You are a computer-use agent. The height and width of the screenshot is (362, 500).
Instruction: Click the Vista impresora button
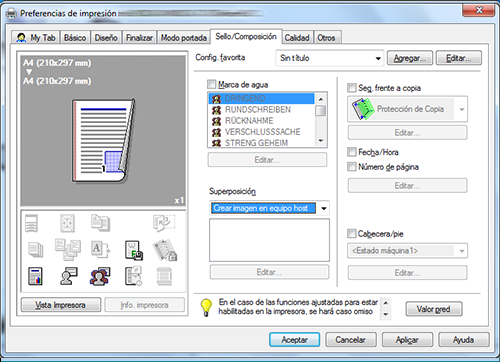[x=61, y=305]
